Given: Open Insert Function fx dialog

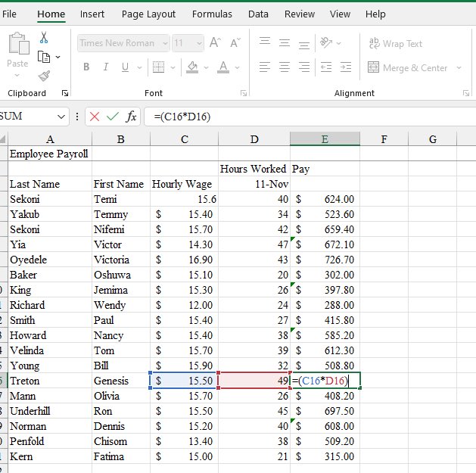Looking at the screenshot, I should [131, 117].
